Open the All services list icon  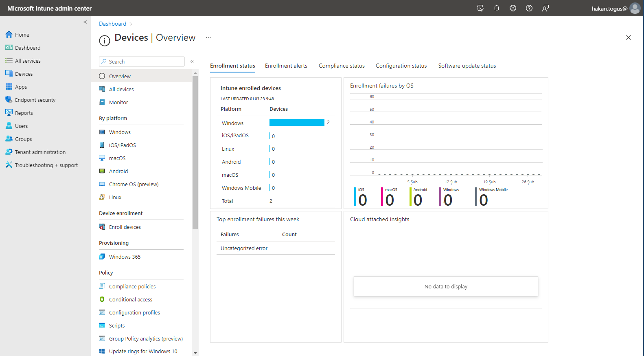9,61
